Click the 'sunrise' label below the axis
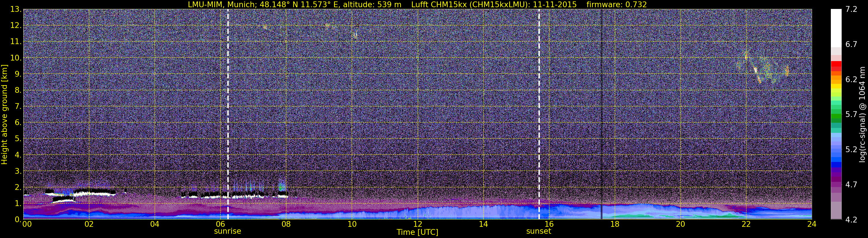 coord(228,231)
